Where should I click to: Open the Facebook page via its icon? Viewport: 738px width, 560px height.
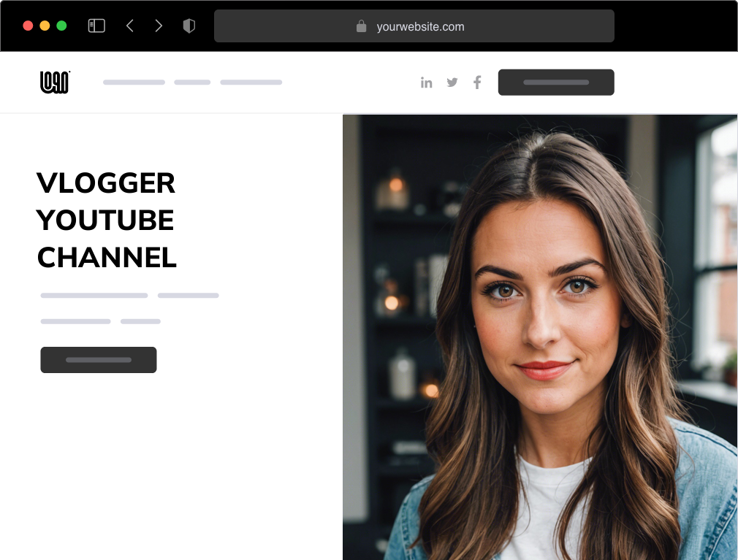click(477, 82)
